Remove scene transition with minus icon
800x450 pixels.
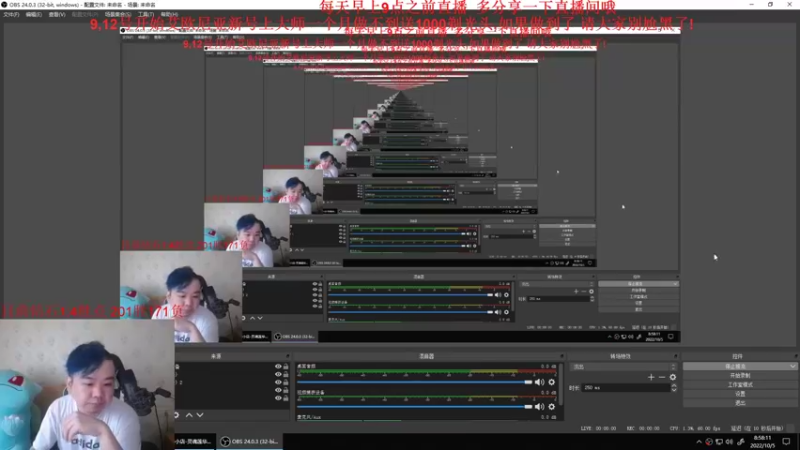pyautogui.click(x=662, y=377)
